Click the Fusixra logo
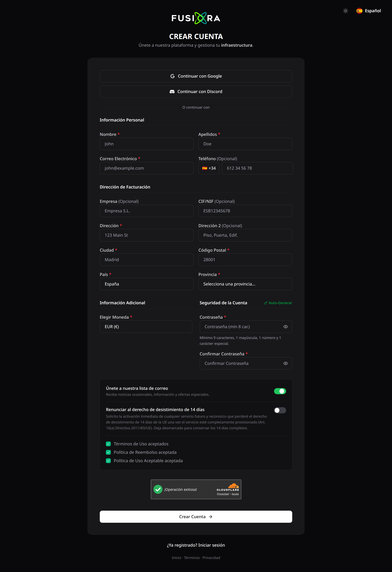Screen dimensions: 392x572 point(196,18)
